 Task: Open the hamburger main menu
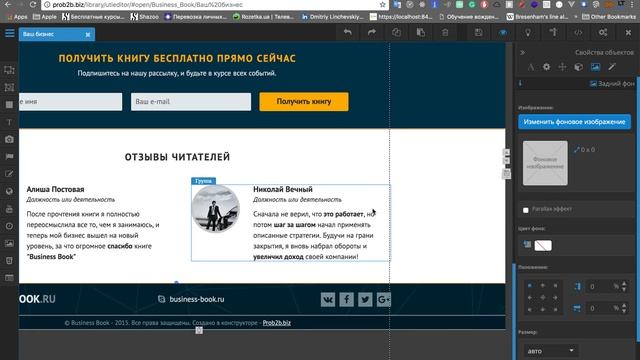tap(9, 33)
